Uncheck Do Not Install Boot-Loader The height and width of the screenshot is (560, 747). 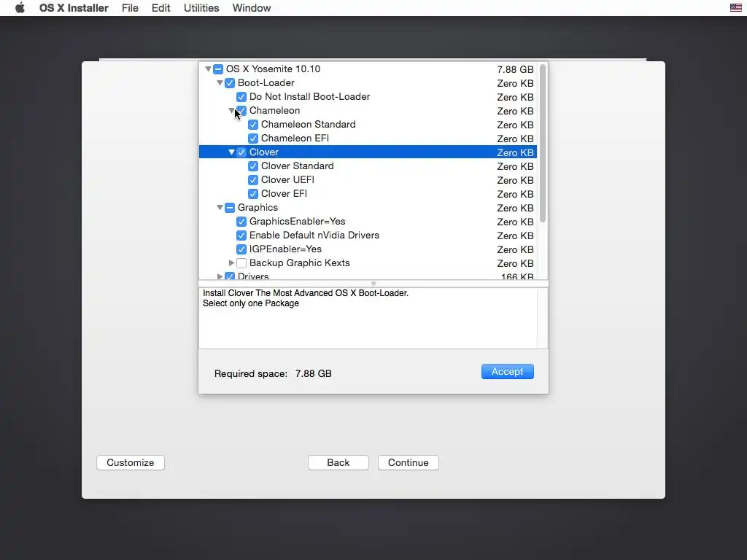[241, 97]
